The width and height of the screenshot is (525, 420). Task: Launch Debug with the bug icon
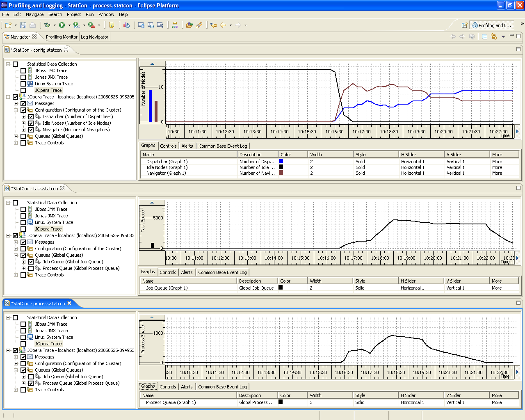coord(48,25)
